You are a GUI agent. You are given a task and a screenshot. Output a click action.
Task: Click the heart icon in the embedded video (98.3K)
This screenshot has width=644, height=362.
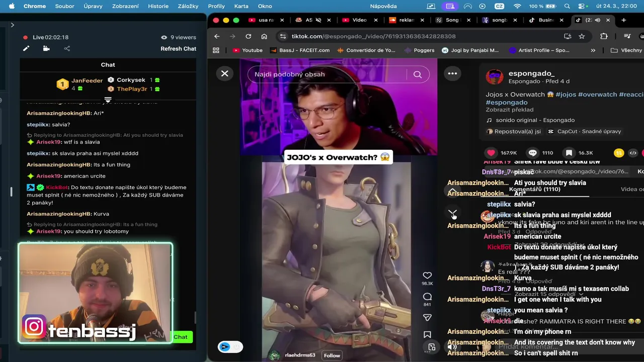pyautogui.click(x=427, y=276)
